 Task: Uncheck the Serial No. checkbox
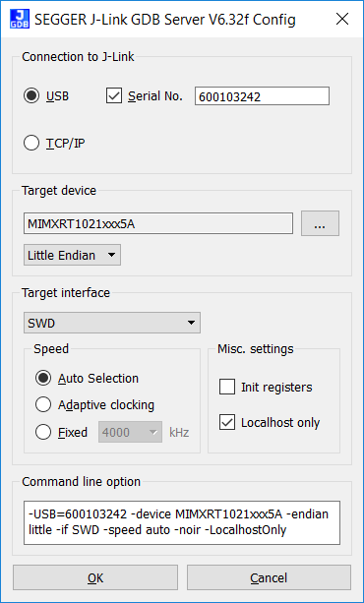pos(114,95)
